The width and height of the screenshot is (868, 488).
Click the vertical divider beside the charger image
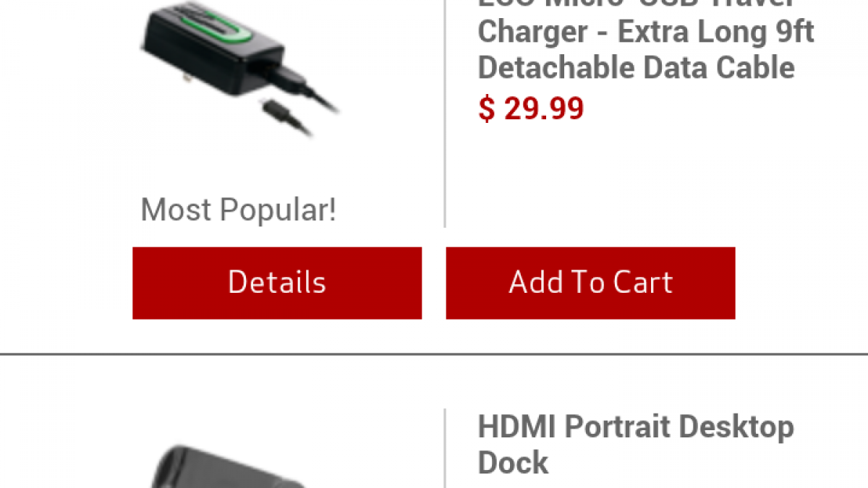444,114
